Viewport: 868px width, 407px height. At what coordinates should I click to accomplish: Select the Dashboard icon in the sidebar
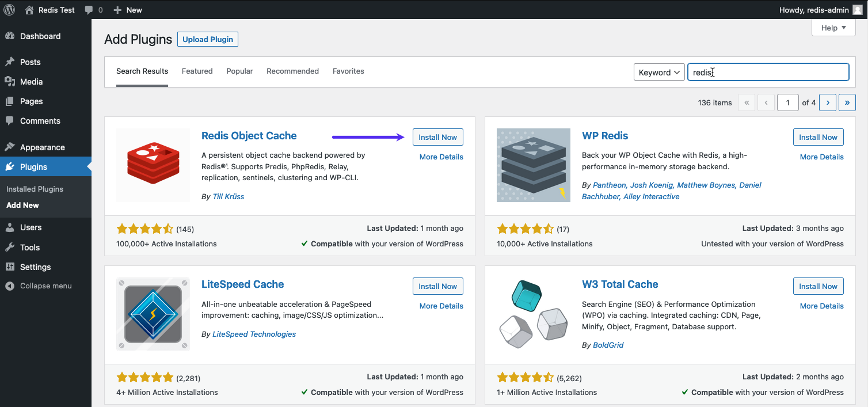(x=12, y=36)
